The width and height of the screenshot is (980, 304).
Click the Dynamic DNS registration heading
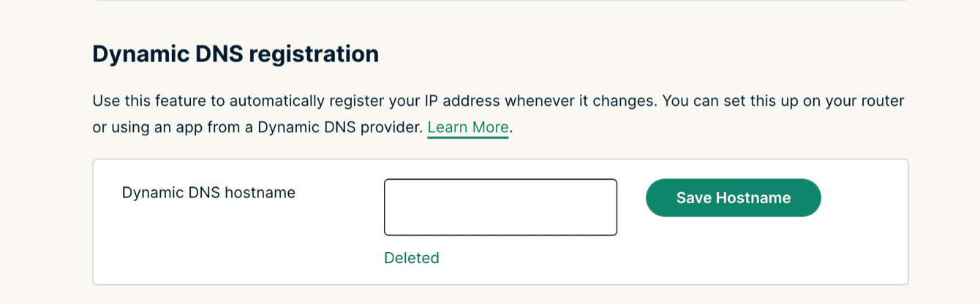tap(235, 54)
